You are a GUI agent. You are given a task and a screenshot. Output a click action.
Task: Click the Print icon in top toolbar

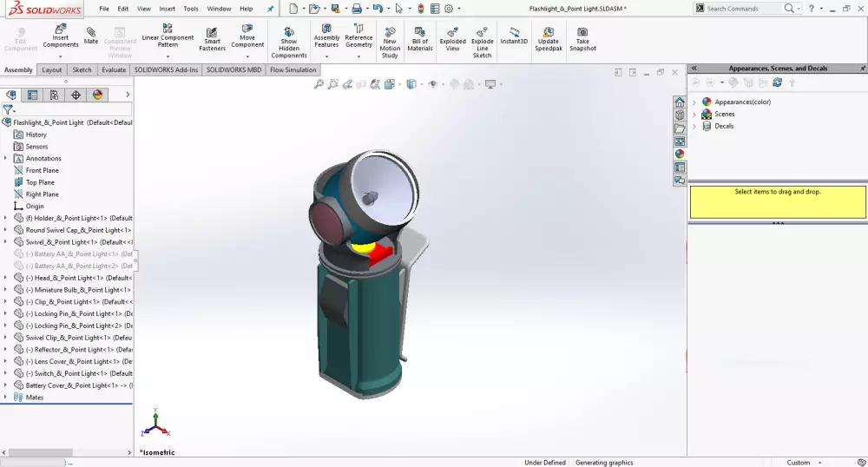357,9
